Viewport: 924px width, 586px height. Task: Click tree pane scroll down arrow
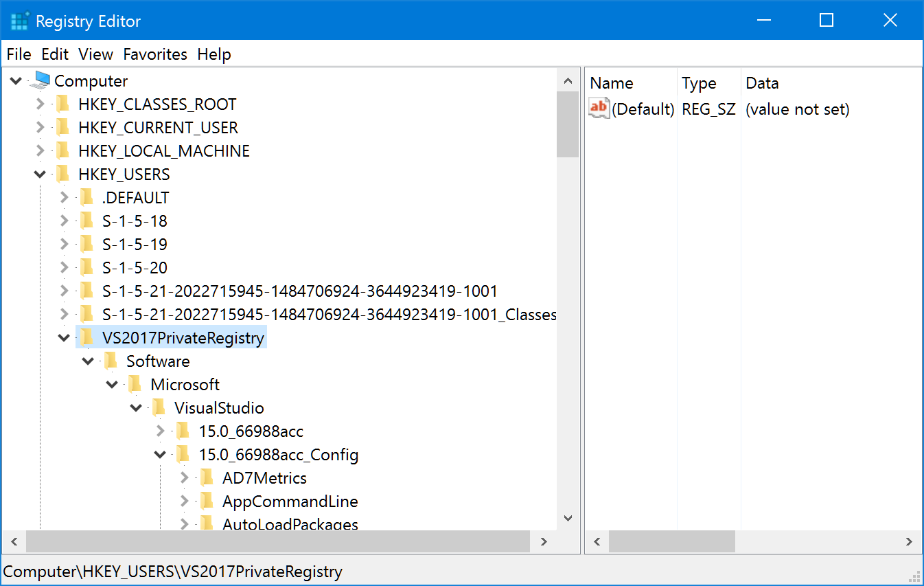tap(568, 518)
